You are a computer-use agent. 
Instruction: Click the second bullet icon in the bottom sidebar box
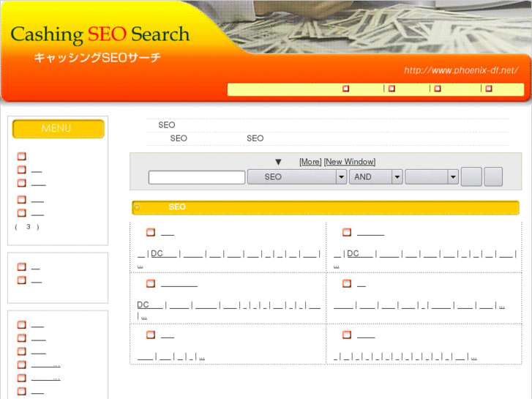(22, 338)
